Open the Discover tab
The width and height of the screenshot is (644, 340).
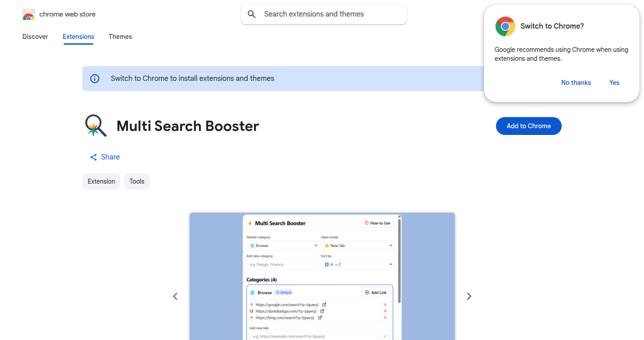click(x=35, y=37)
